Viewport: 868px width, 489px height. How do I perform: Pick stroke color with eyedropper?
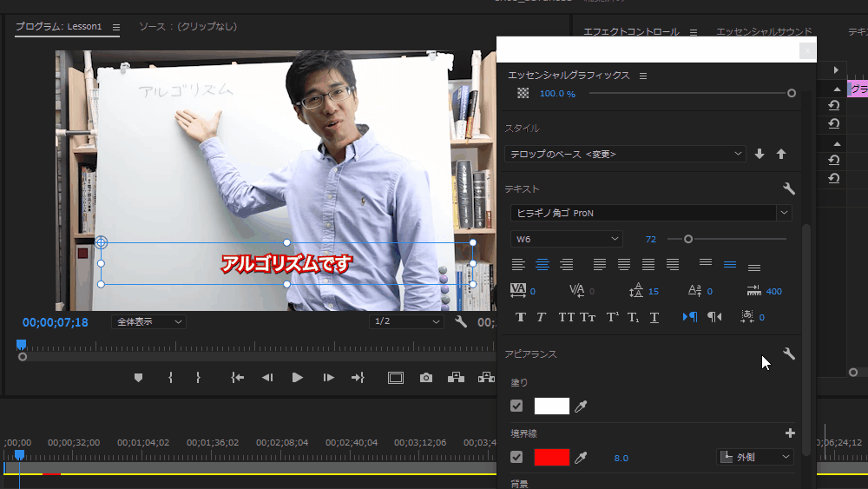581,458
